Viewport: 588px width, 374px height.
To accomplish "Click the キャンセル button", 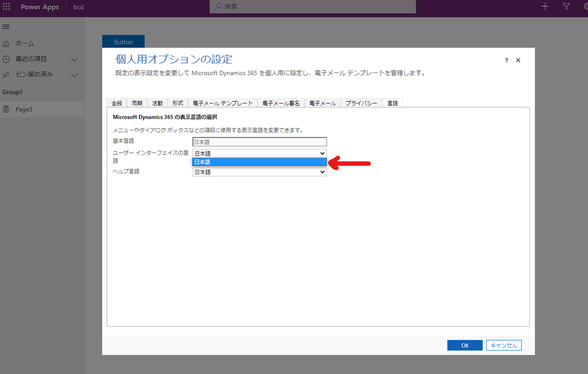I will tap(504, 345).
